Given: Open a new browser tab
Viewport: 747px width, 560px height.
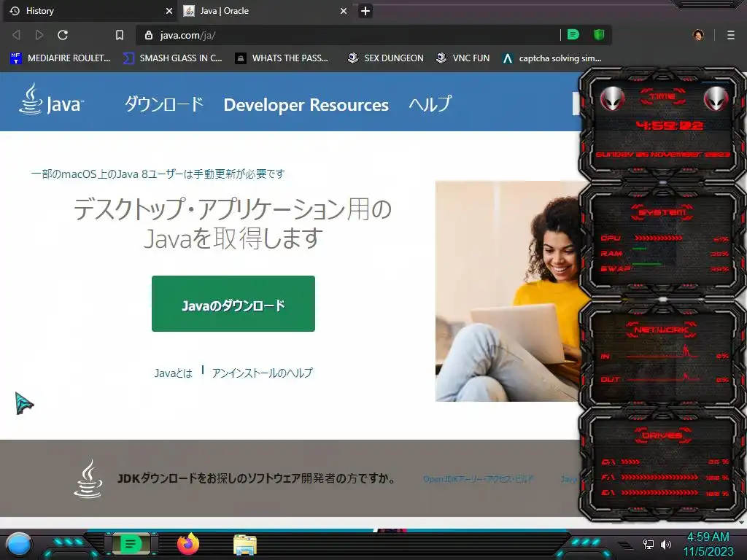Looking at the screenshot, I should pos(365,11).
